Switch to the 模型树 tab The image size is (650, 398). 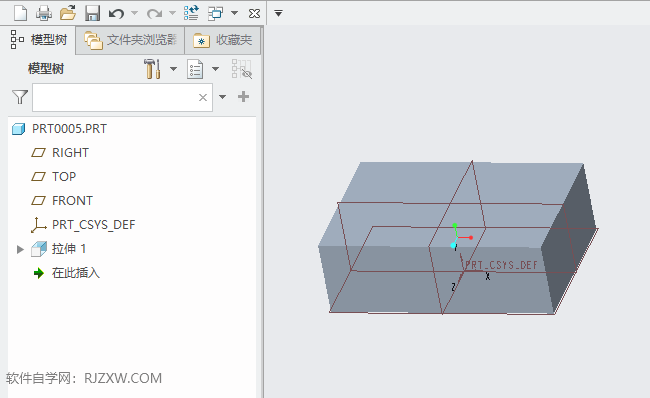coord(39,40)
